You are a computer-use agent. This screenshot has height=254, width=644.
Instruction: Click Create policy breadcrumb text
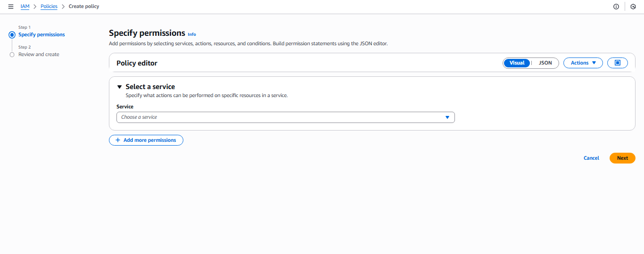click(84, 7)
